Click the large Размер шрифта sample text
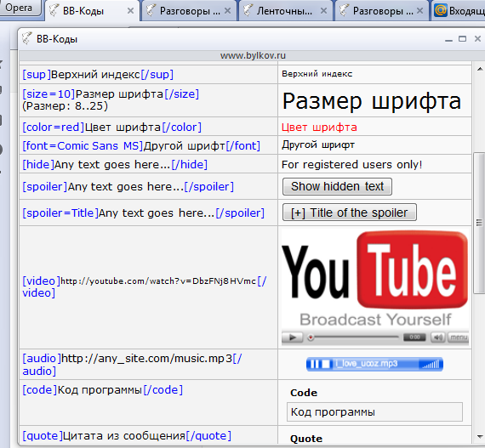Image resolution: width=485 pixels, height=448 pixels. pos(372,101)
